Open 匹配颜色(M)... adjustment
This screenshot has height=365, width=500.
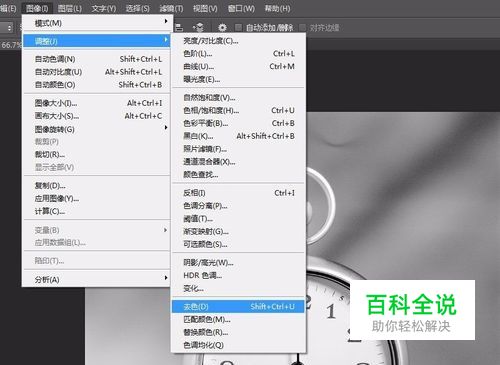[238, 319]
